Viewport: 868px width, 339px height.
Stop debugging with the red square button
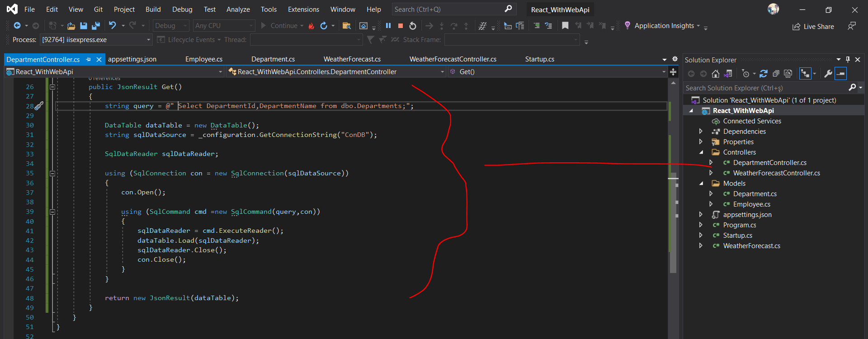click(400, 26)
